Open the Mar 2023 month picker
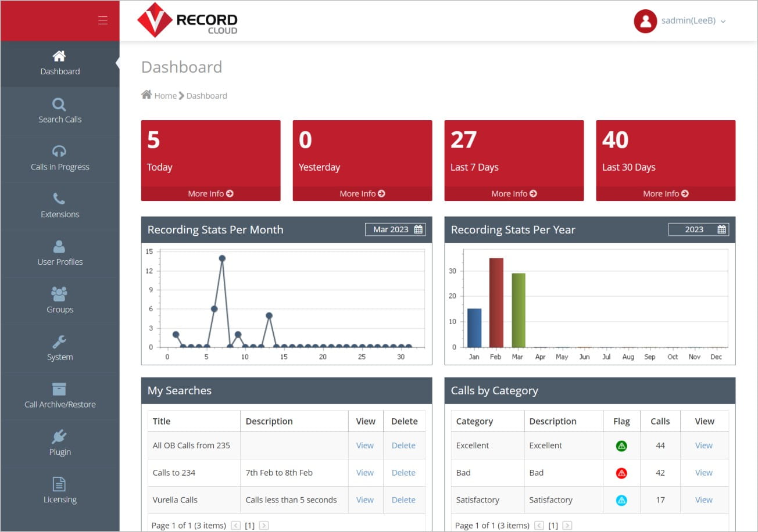This screenshot has width=758, height=532. pos(395,229)
